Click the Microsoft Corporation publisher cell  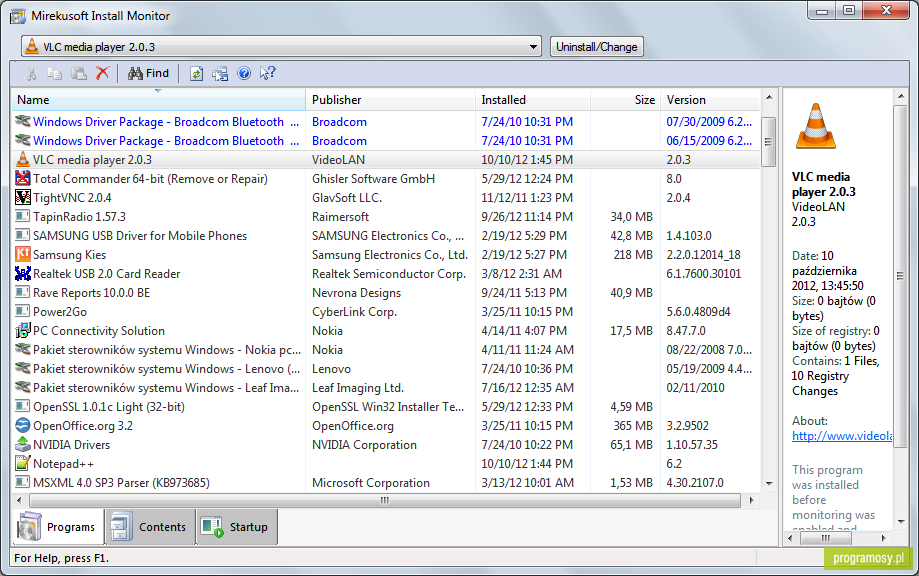tap(370, 483)
